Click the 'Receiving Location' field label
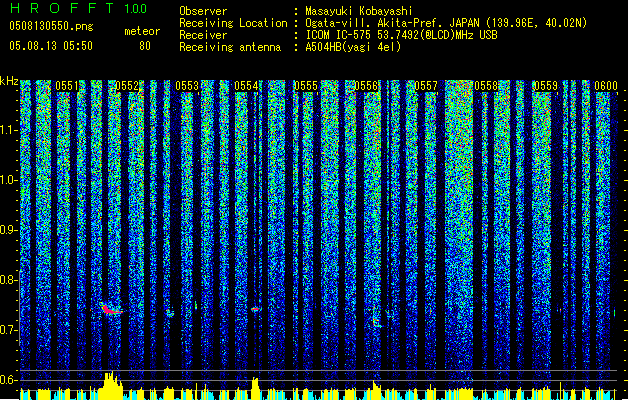This screenshot has height=400, width=629. pyautogui.click(x=233, y=23)
